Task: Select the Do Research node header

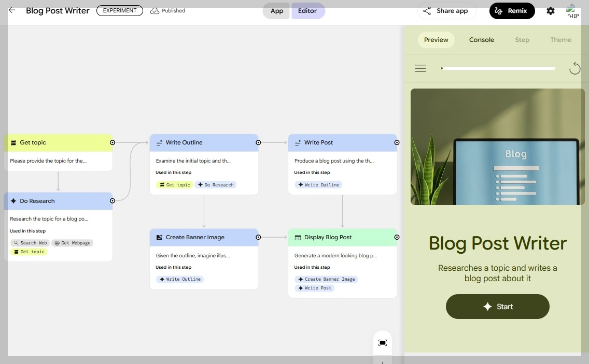Action: tap(58, 201)
